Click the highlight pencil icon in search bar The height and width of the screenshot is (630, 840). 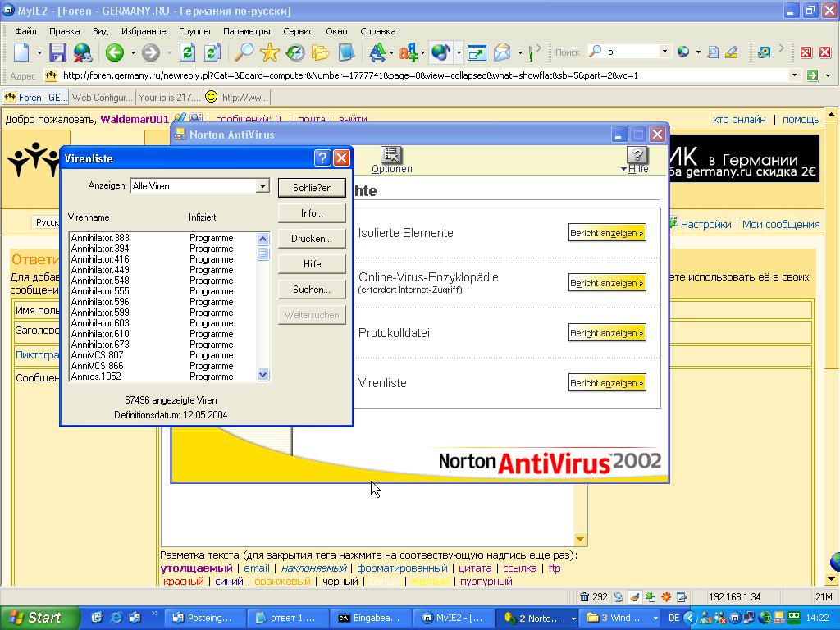coord(731,52)
